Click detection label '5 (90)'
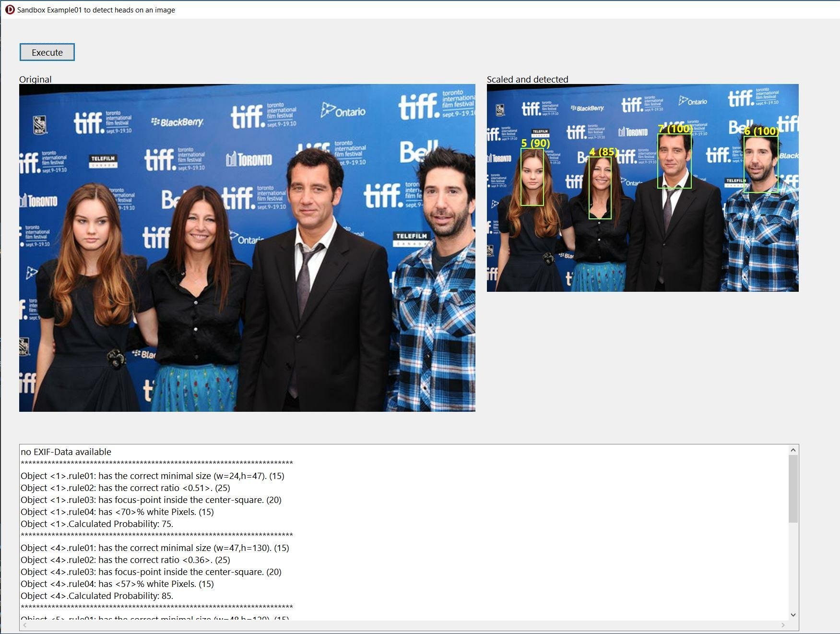840x634 pixels. click(535, 143)
